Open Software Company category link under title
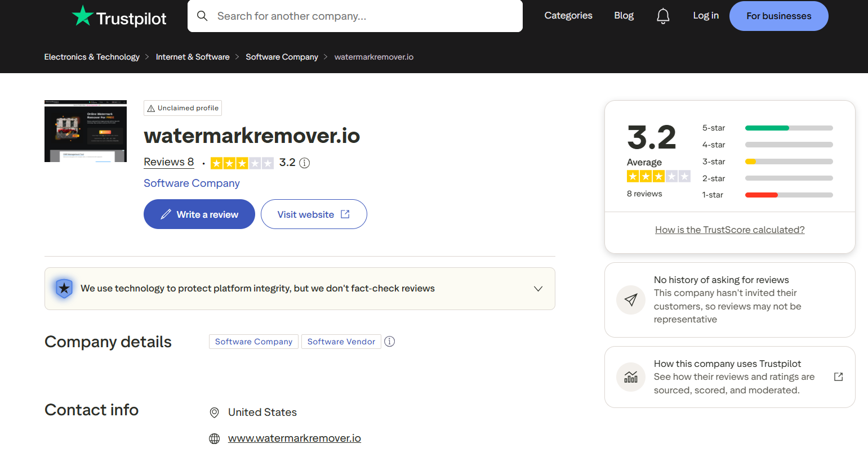 click(x=192, y=183)
